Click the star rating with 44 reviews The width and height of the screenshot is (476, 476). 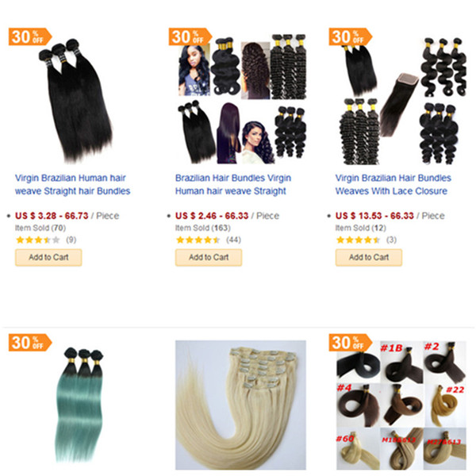point(198,240)
